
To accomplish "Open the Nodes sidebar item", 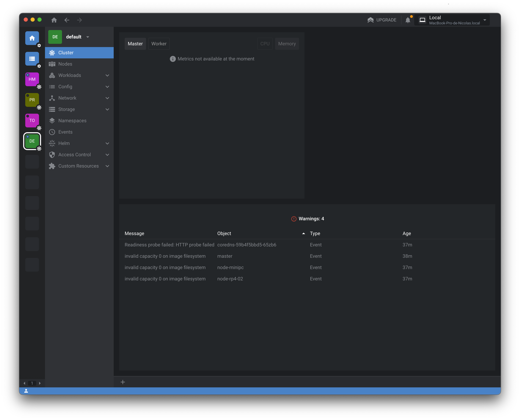I will pos(65,64).
